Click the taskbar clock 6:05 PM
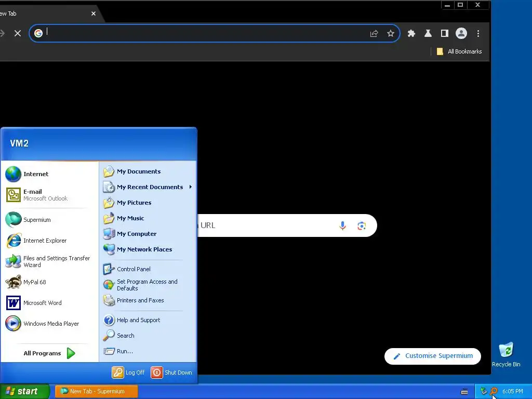Screen dimensions: 532x399 512,392
